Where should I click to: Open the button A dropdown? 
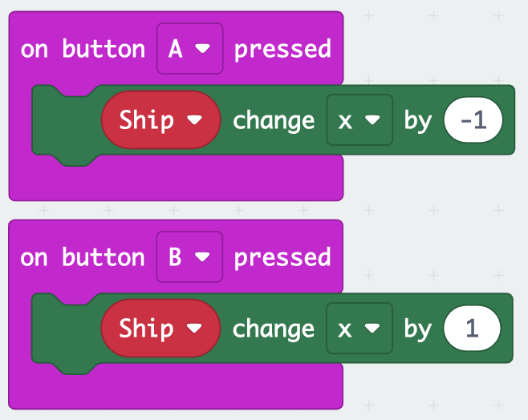point(189,48)
